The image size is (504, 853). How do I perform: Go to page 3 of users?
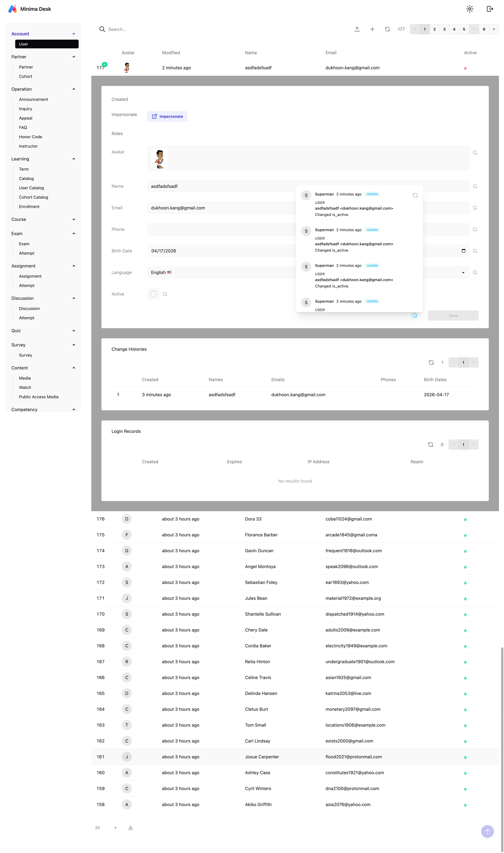444,29
